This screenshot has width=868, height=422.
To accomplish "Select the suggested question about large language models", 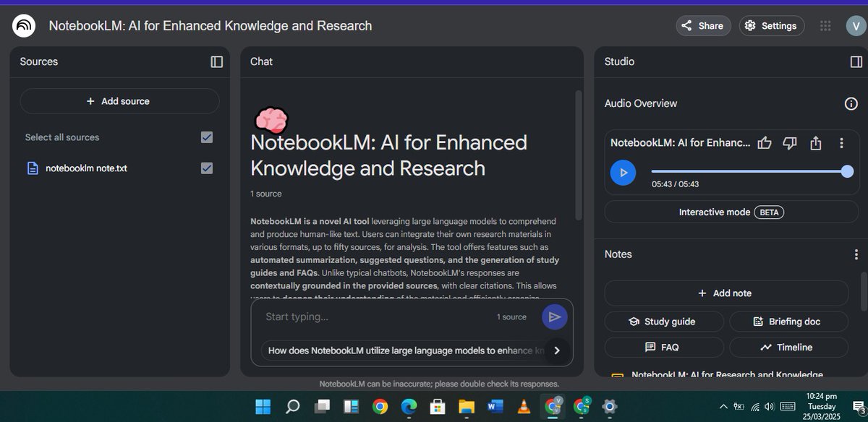I will tap(405, 350).
